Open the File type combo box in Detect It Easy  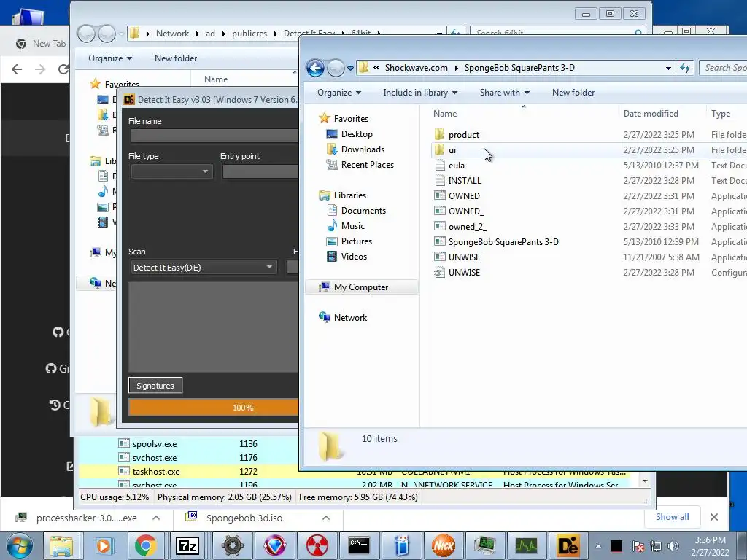click(171, 171)
